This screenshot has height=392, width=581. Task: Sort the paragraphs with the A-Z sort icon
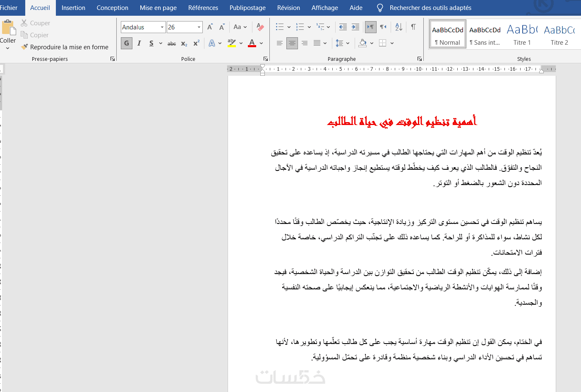click(399, 27)
